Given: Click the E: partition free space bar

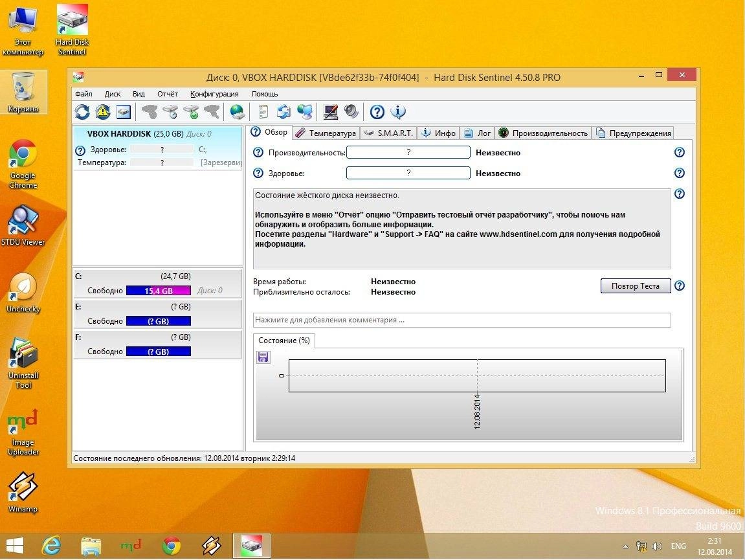Looking at the screenshot, I should pos(158,321).
